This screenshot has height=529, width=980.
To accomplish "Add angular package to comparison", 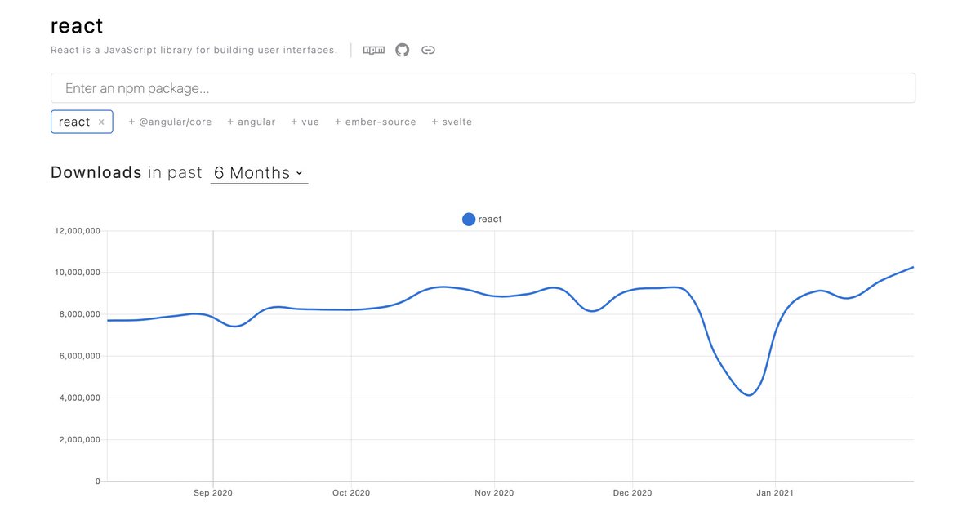I will (x=252, y=122).
